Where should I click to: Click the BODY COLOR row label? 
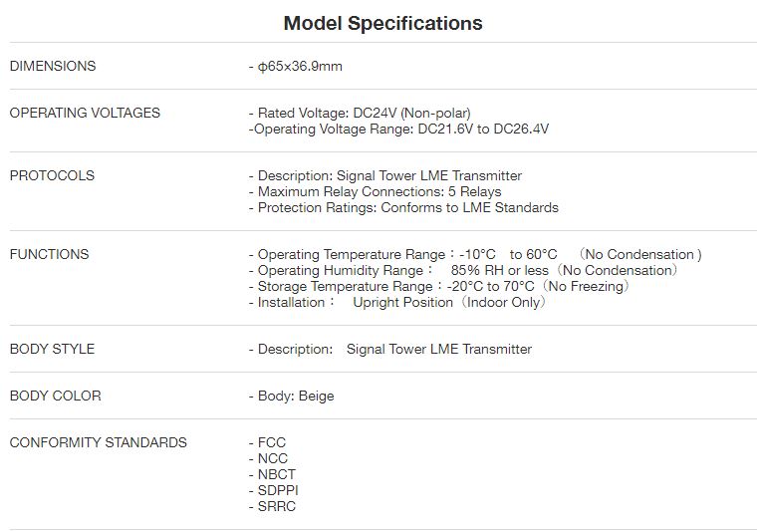click(x=55, y=396)
